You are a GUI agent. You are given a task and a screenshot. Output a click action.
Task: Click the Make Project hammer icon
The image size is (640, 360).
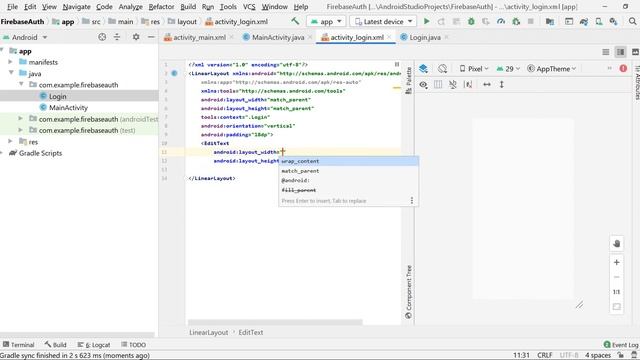pos(295,21)
